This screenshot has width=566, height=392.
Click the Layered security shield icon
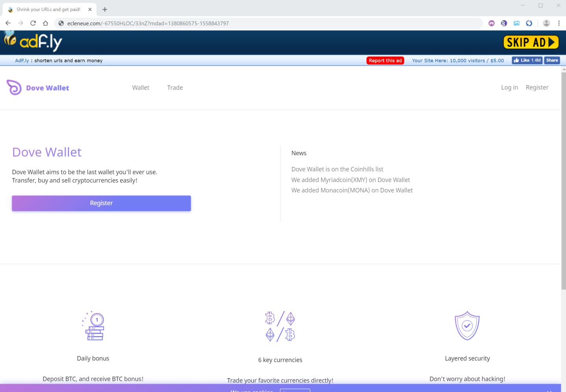[x=467, y=326]
